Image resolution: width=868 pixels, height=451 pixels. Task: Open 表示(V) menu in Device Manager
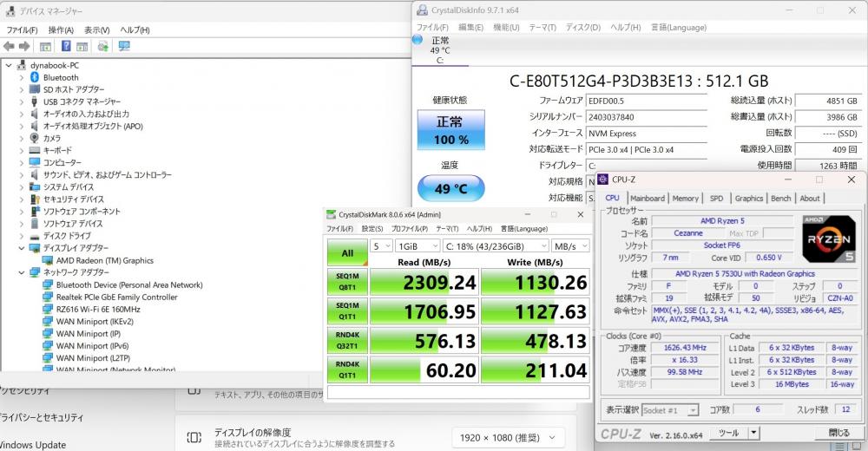tap(97, 29)
